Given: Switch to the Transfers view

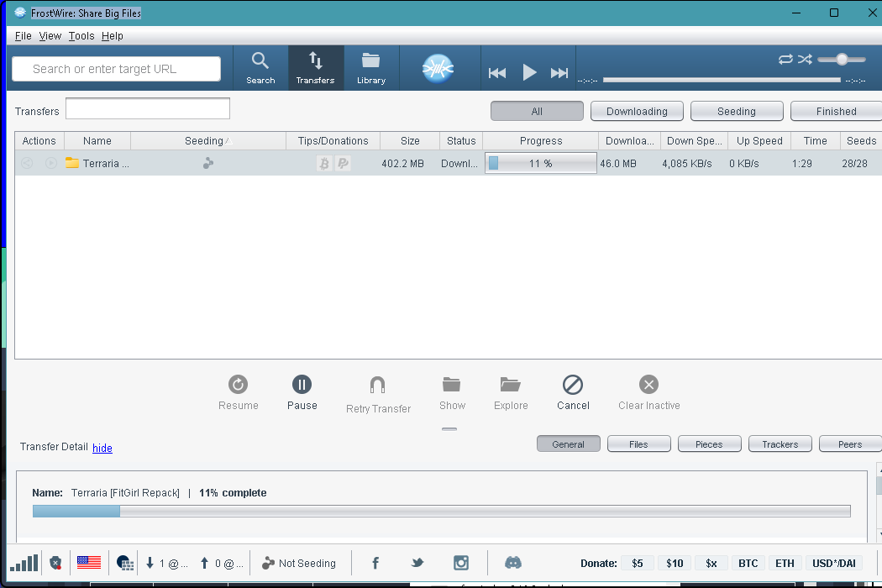Looking at the screenshot, I should [316, 68].
